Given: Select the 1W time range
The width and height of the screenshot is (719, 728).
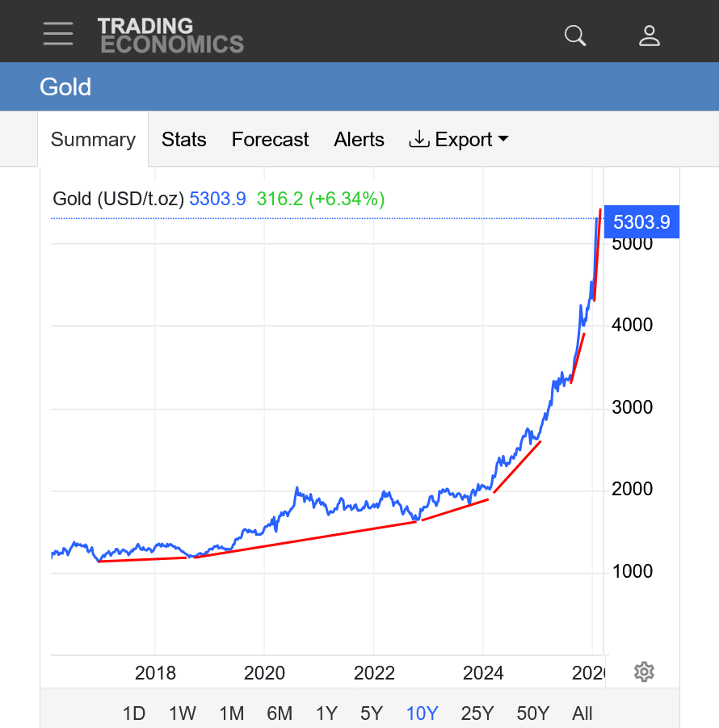Looking at the screenshot, I should [183, 713].
